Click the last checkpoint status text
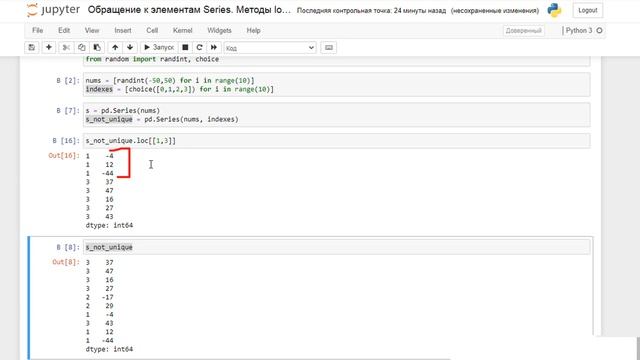This screenshot has height=360, width=640. pos(371,11)
